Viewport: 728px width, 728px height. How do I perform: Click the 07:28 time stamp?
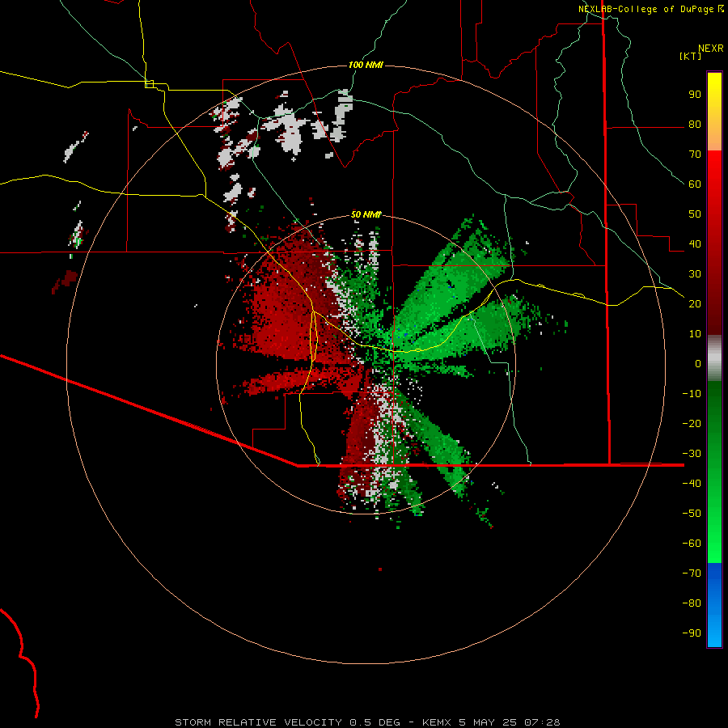543,722
